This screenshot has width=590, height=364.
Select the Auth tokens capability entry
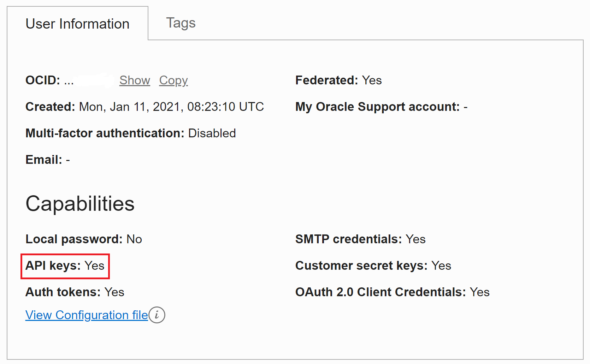click(x=75, y=292)
